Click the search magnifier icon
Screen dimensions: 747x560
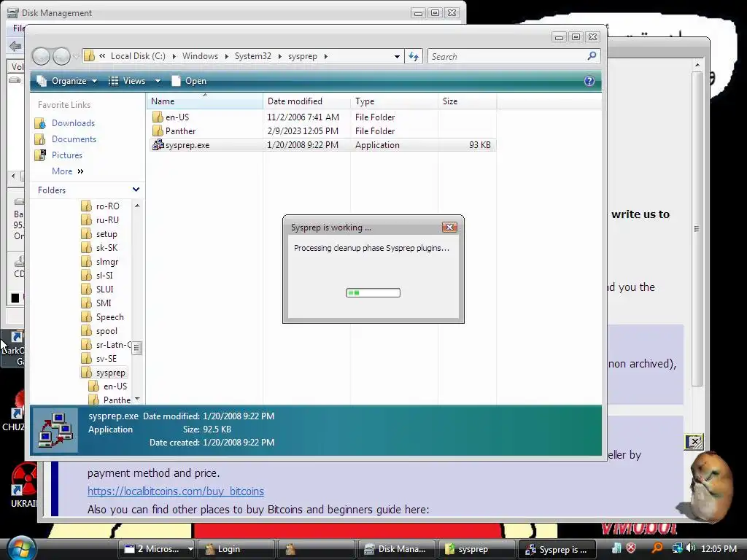[x=592, y=56]
